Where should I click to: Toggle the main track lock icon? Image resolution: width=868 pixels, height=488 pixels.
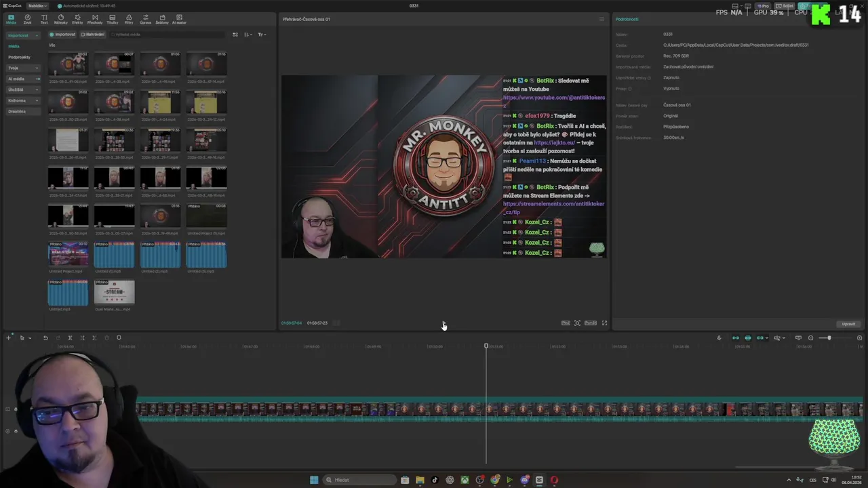click(16, 409)
